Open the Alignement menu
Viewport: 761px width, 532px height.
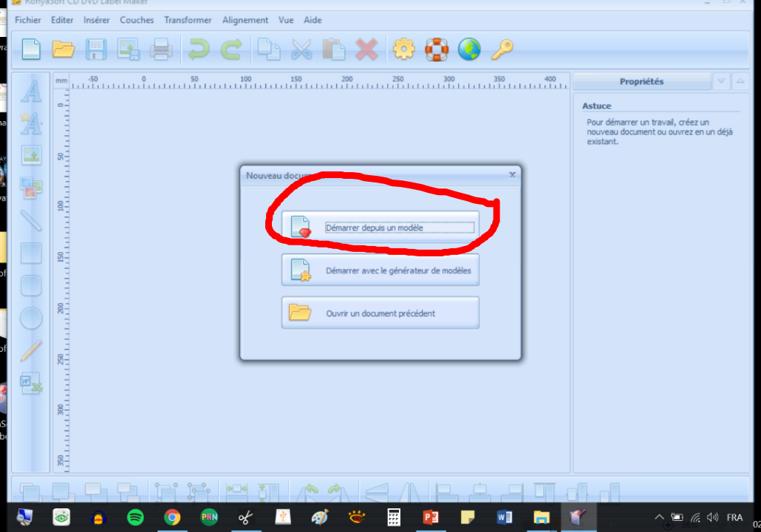click(245, 20)
